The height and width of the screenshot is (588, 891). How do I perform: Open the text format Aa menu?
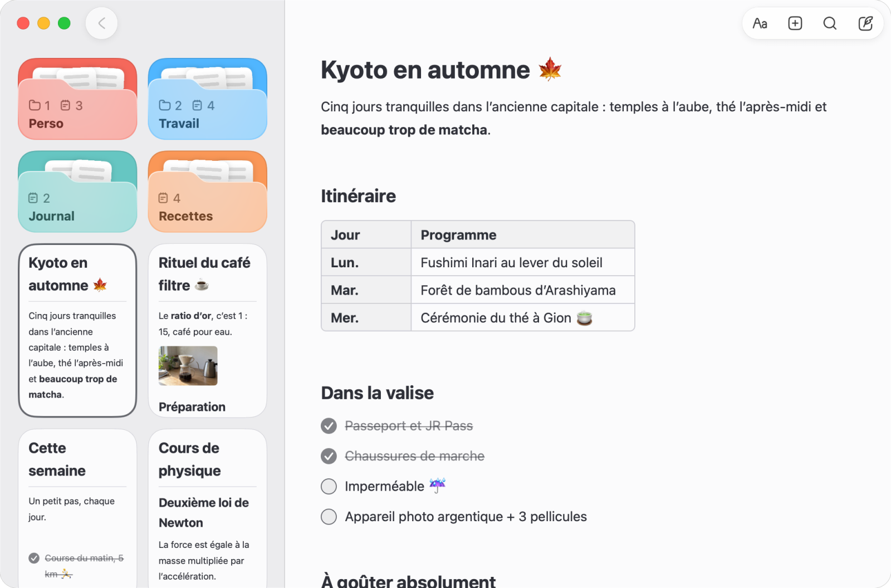click(760, 23)
